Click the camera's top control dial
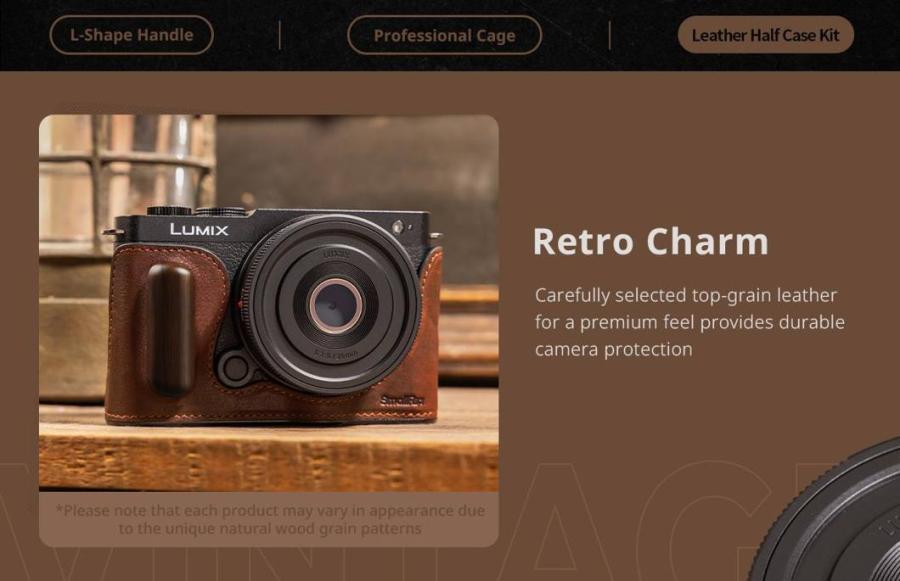The height and width of the screenshot is (581, 900). (169, 211)
